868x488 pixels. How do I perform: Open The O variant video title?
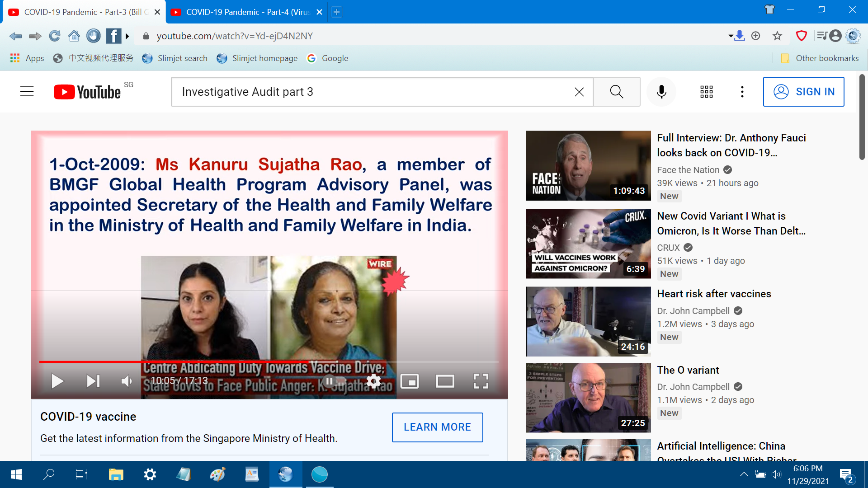688,370
